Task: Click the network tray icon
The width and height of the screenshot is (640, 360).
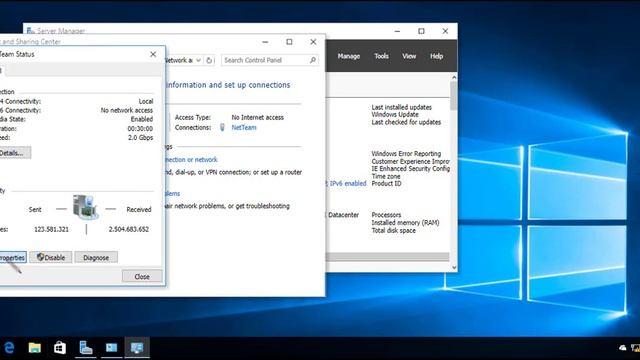Action: tap(635, 348)
